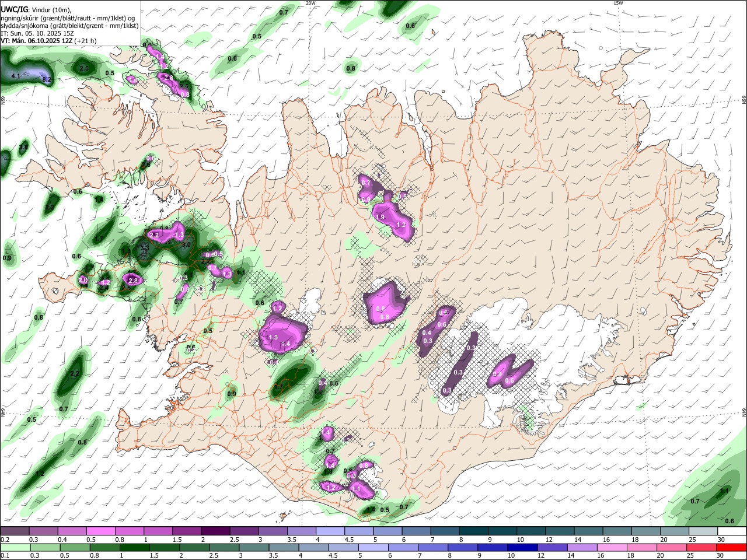Select the gray-green 3–3.5 rain legend swatch
This screenshot has height=560, width=747.
[254, 547]
